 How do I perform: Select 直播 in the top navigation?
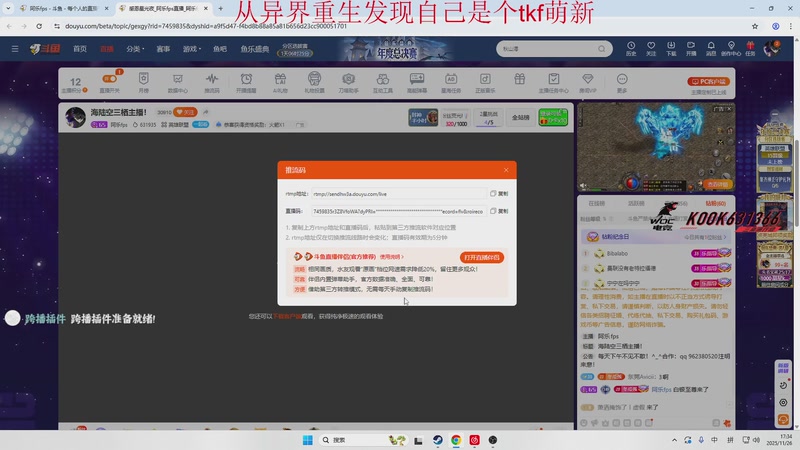(x=107, y=49)
